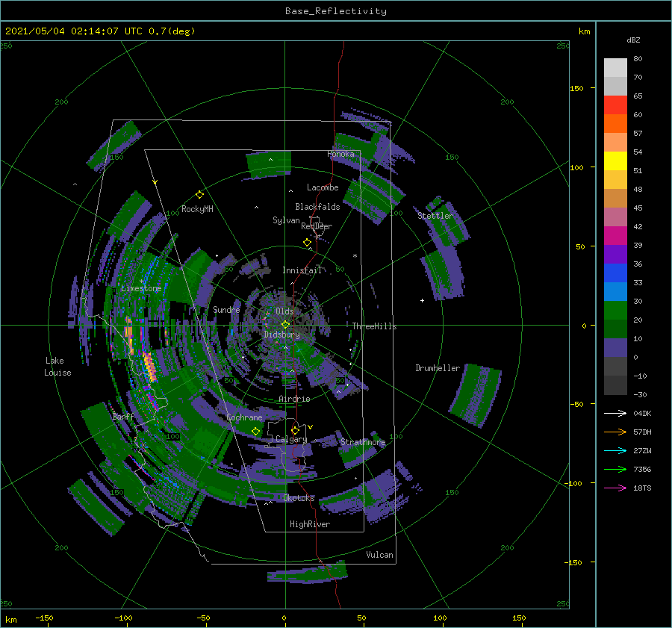Image resolution: width=672 pixels, height=628 pixels.
Task: Click the yellow diamond marker under Cochrane
Action: 256,432
